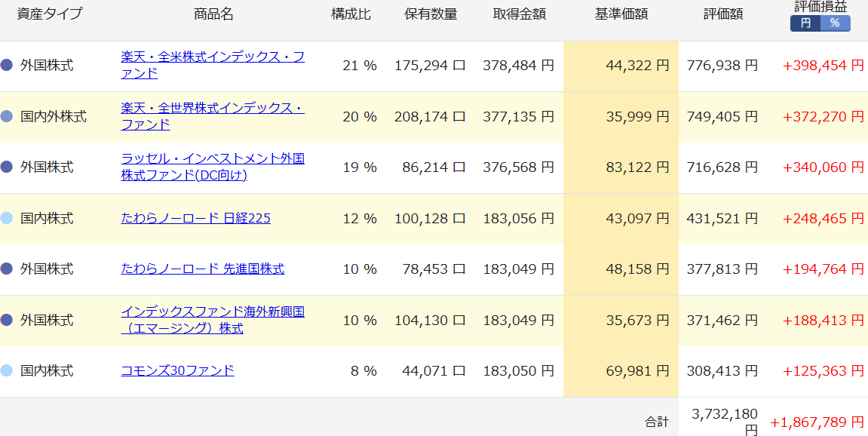Select acquisition amount 377,135 円

click(x=518, y=116)
